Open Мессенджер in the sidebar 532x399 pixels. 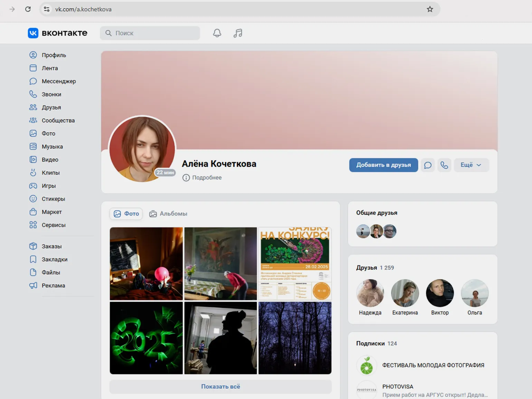coord(58,81)
